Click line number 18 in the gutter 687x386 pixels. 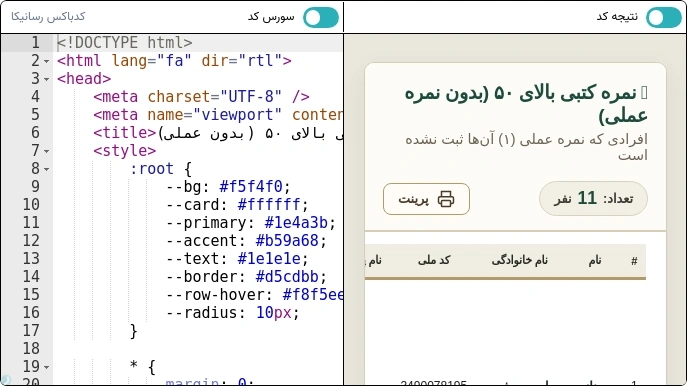(x=31, y=349)
